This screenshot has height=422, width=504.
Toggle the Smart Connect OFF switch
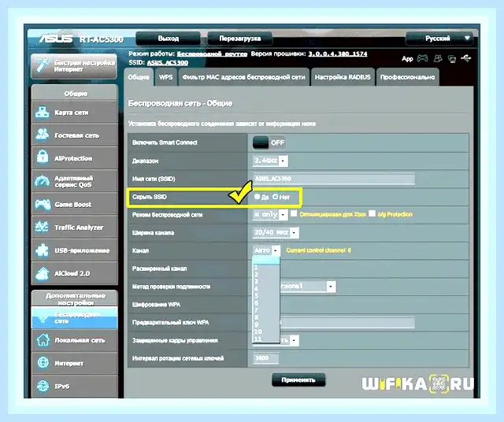tap(269, 143)
